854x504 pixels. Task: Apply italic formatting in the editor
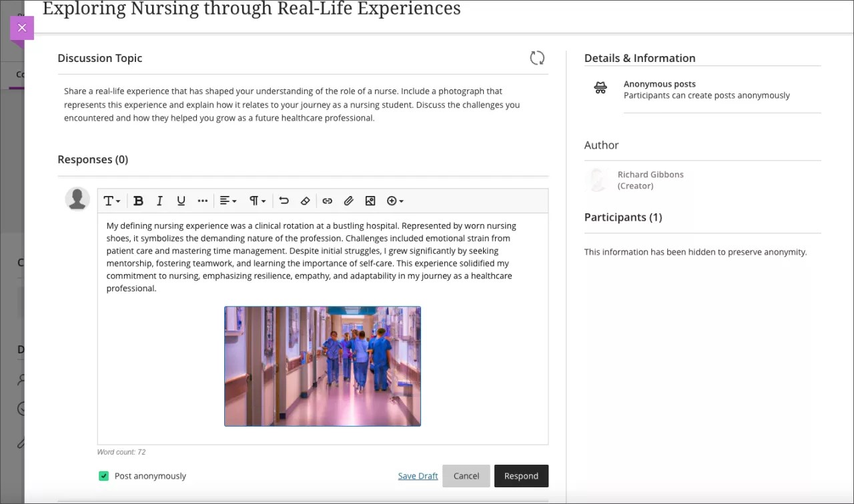pos(159,201)
